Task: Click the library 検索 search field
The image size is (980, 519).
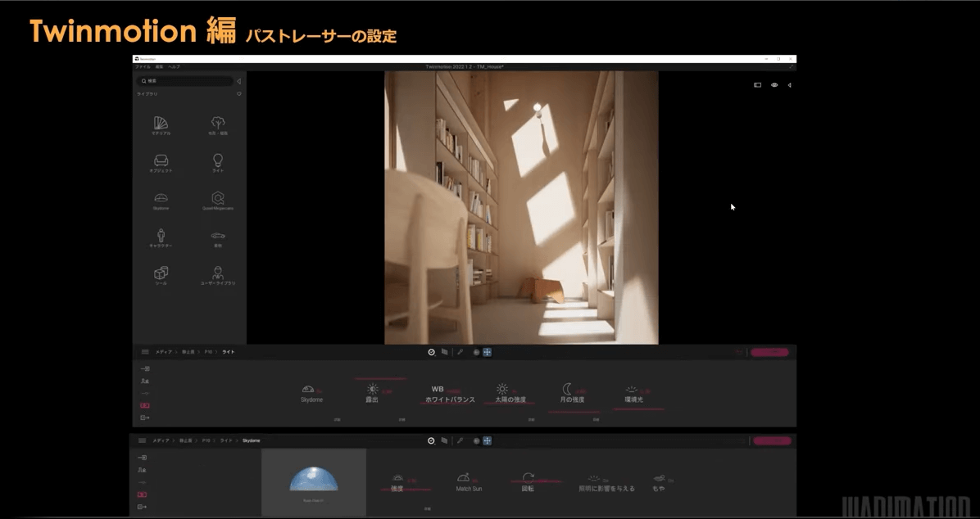Action: pyautogui.click(x=185, y=81)
